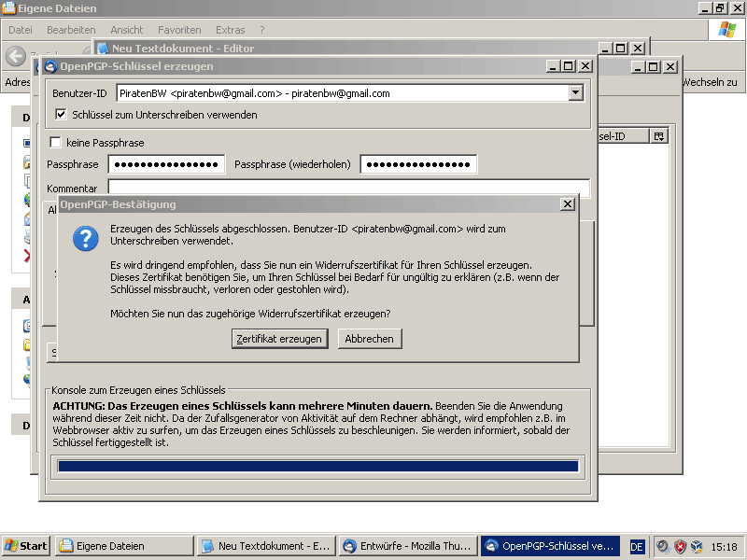
Task: Click the Start button
Action: 26,546
